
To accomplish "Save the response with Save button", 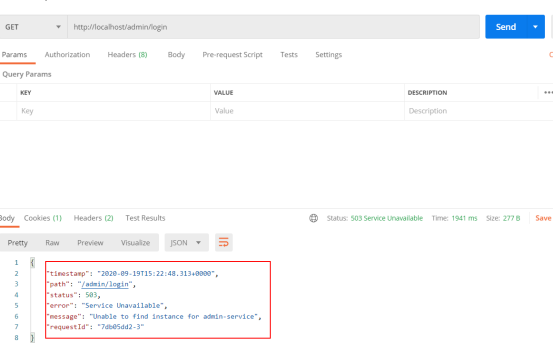I will [543, 218].
